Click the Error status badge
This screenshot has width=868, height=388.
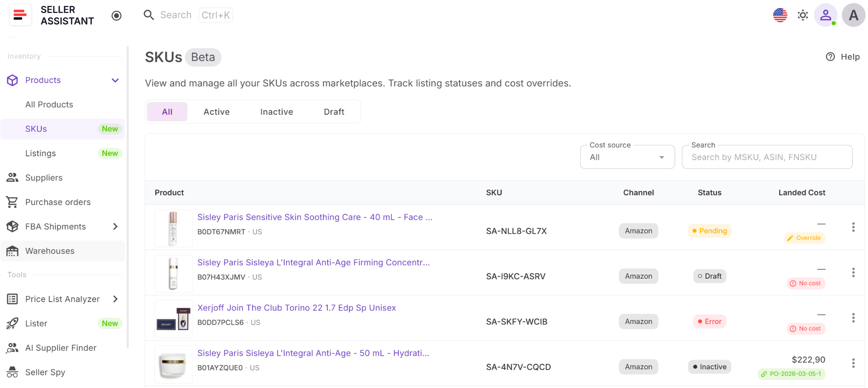point(709,321)
